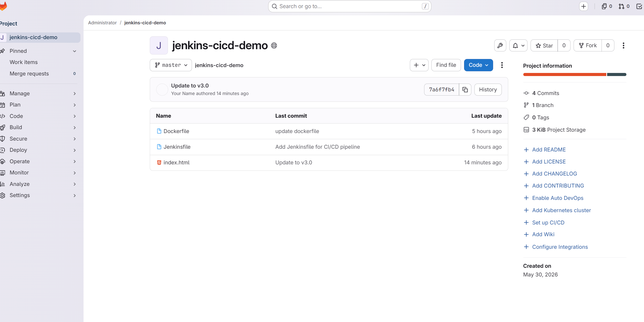
Task: Copy commit SHA 7a6f7fb4 to clipboard
Action: pyautogui.click(x=465, y=90)
